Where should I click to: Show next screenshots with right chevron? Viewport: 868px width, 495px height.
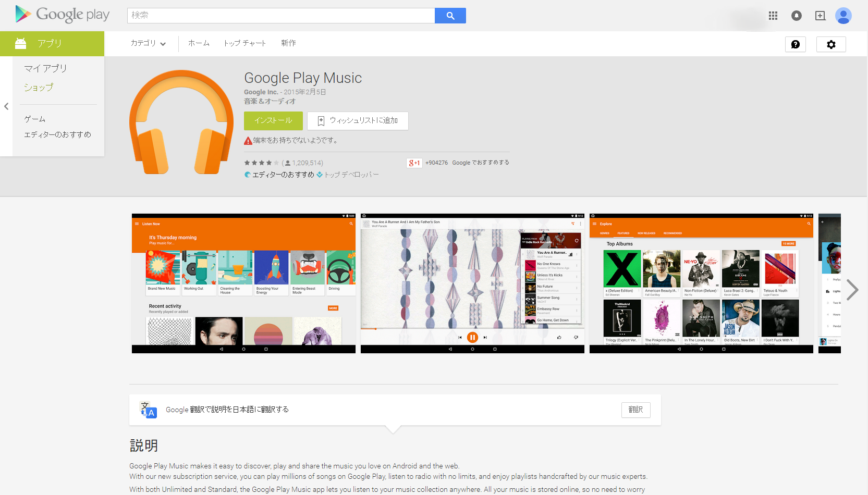click(x=852, y=290)
